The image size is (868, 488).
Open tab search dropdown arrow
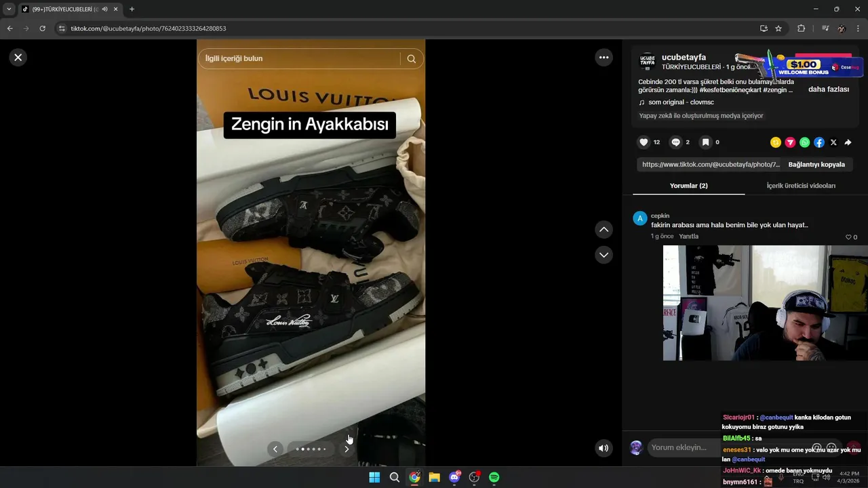click(x=9, y=9)
